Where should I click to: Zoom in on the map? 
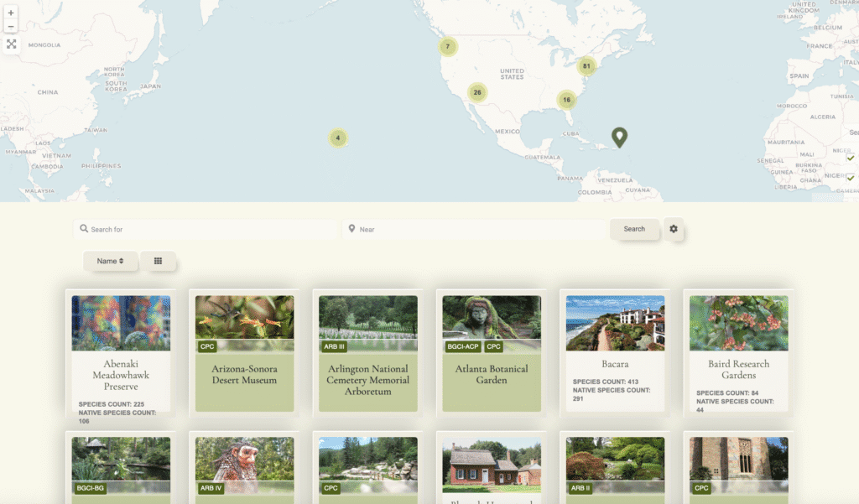click(11, 13)
